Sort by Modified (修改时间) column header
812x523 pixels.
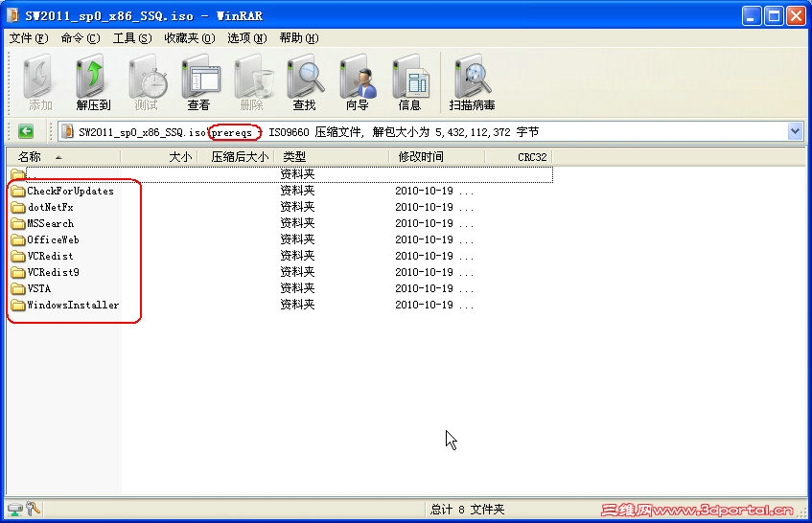click(436, 157)
